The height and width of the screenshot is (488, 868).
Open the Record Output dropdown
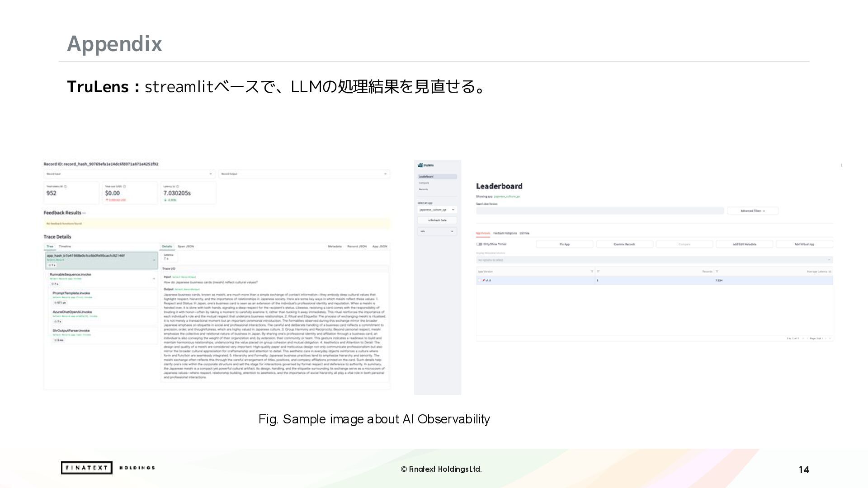pos(304,174)
